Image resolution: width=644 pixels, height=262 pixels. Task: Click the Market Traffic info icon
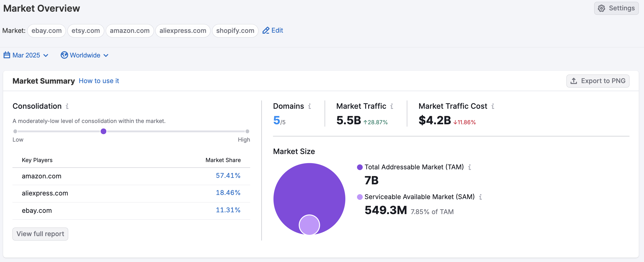[392, 106]
